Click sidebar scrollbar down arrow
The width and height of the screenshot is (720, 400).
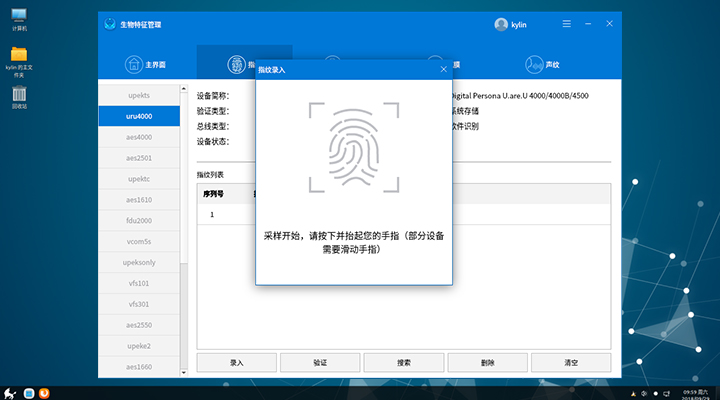coord(184,372)
